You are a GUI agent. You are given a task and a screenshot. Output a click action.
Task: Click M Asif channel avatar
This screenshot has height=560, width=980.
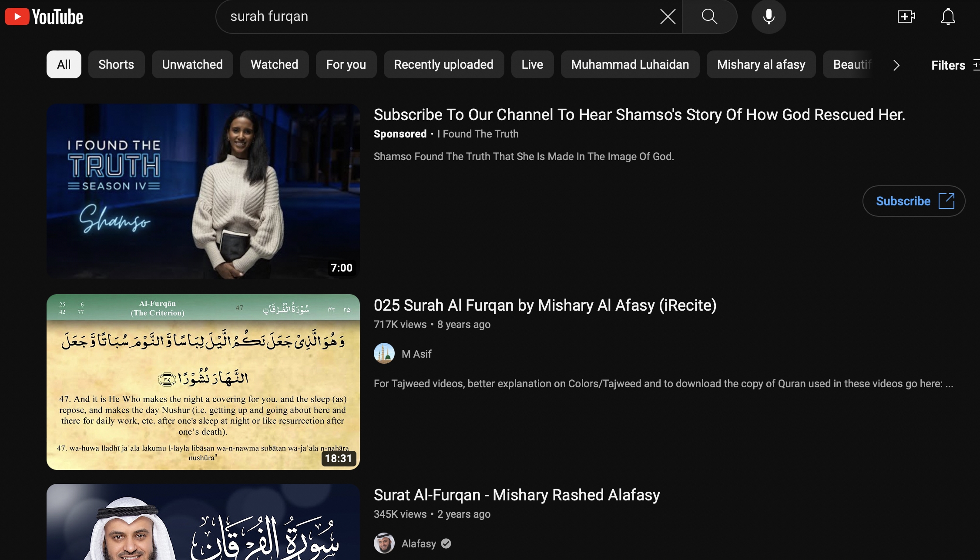384,354
